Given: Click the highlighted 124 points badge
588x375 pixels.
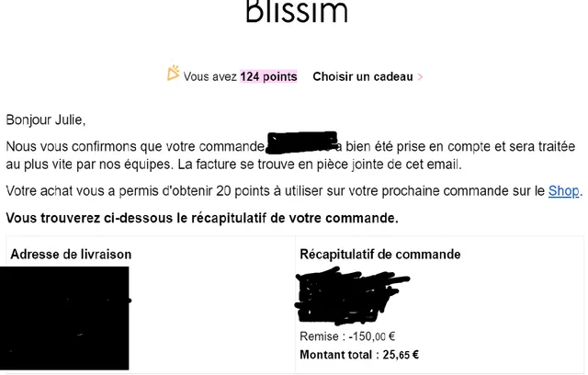Looking at the screenshot, I should pos(268,76).
